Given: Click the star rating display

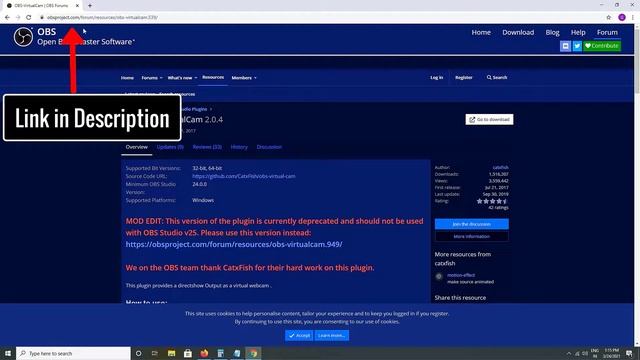Looking at the screenshot, I should coord(492,201).
